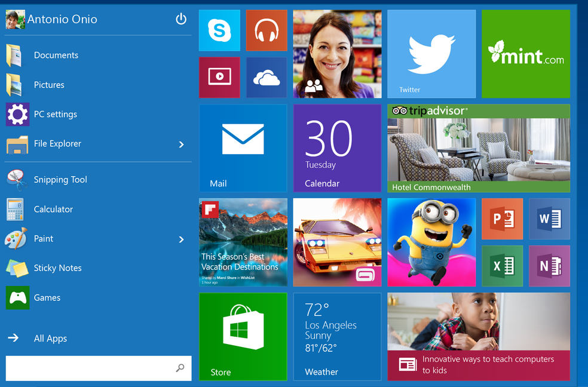588x387 pixels.
Task: Open the Weather tile for Los Angeles
Action: [337, 336]
